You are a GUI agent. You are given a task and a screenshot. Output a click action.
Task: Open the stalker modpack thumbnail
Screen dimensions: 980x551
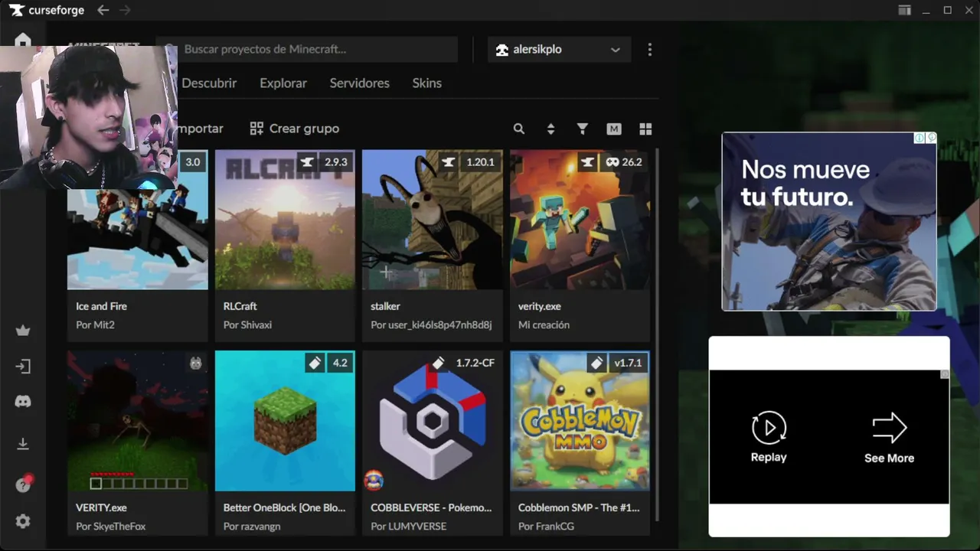pos(433,220)
